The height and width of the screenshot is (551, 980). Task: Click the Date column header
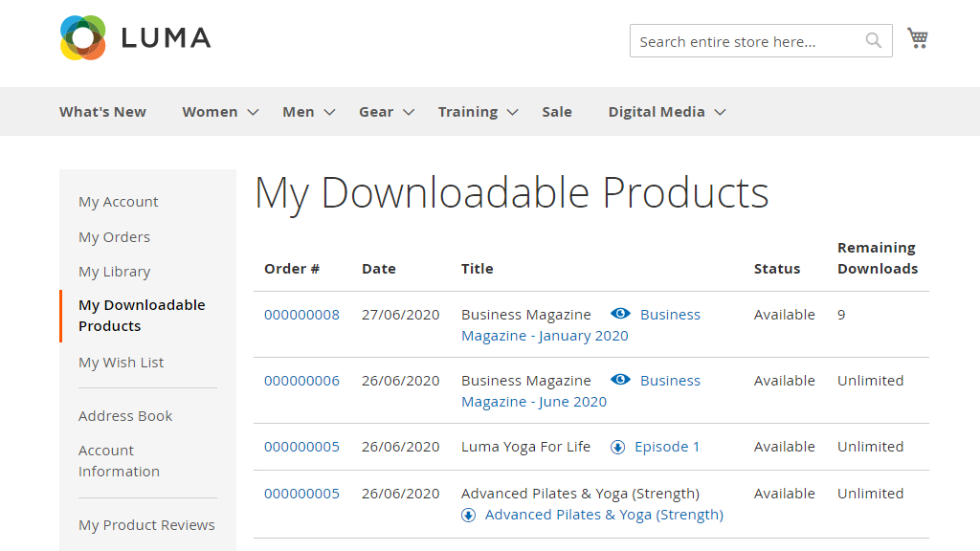379,269
